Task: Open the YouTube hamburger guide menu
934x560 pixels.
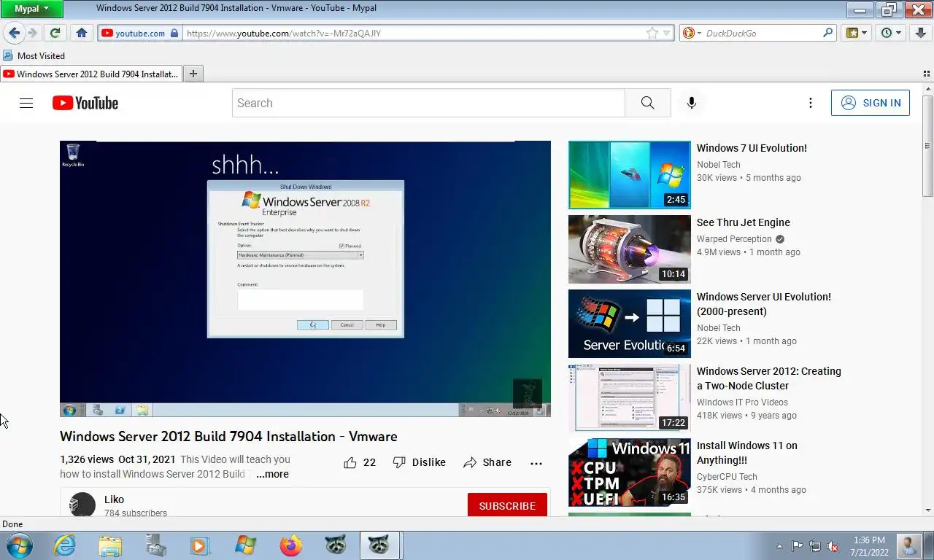Action: 26,103
